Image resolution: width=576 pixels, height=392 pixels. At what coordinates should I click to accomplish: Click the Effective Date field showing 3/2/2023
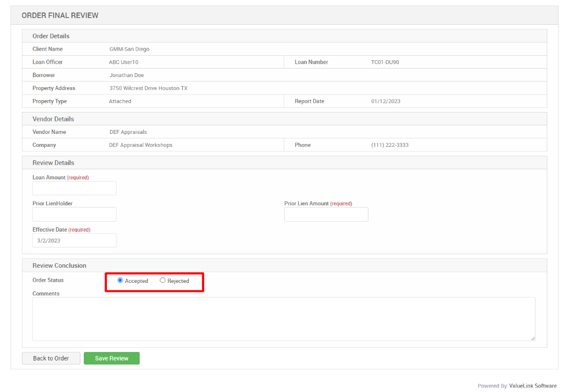74,240
